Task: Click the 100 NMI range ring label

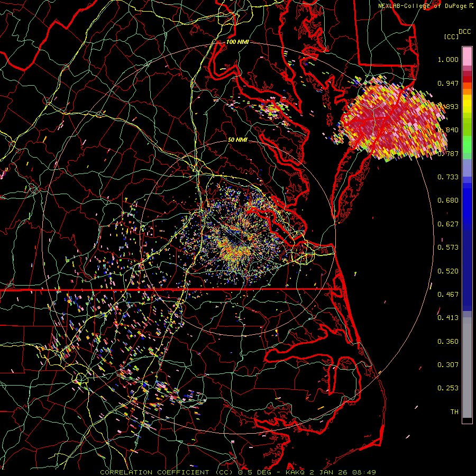Action: coord(237,42)
